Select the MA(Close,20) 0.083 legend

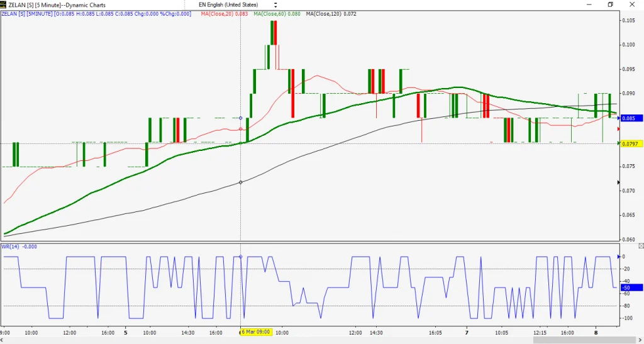tap(225, 14)
